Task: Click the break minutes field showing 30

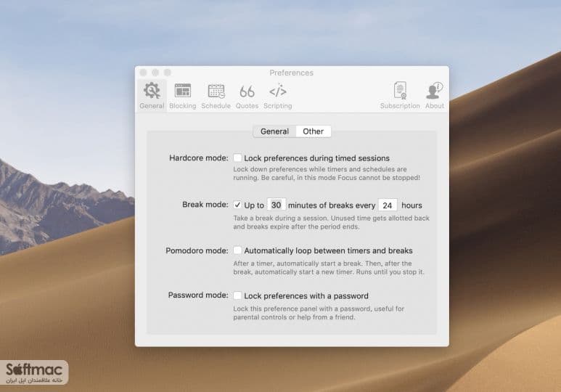Action: pos(277,205)
